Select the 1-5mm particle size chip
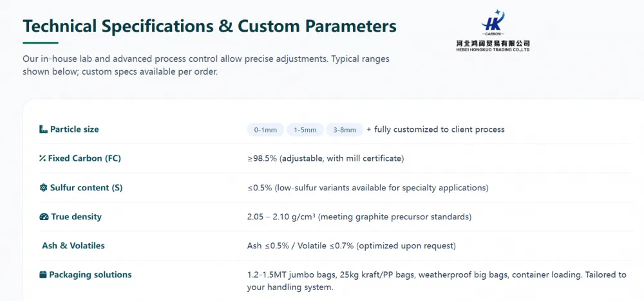This screenshot has height=301, width=644. [305, 130]
